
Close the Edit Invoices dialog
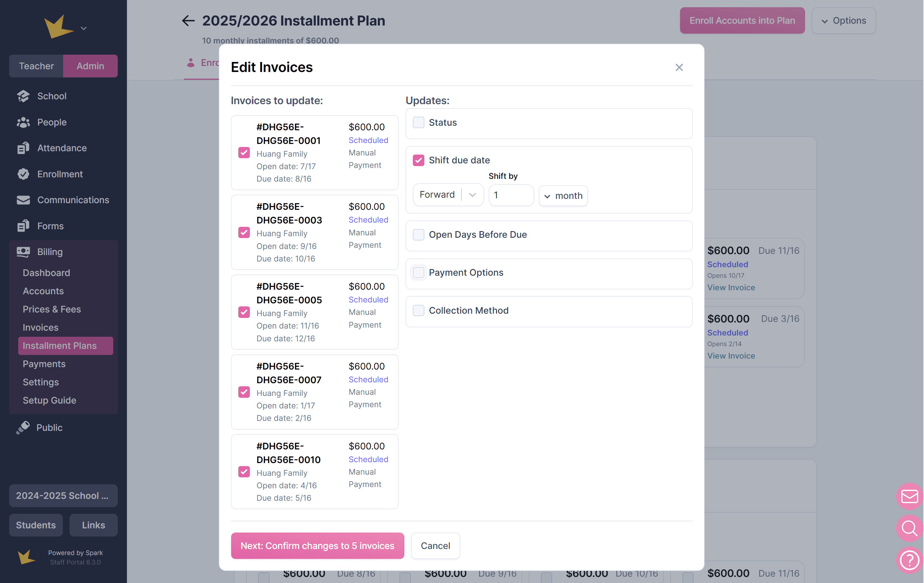[679, 67]
